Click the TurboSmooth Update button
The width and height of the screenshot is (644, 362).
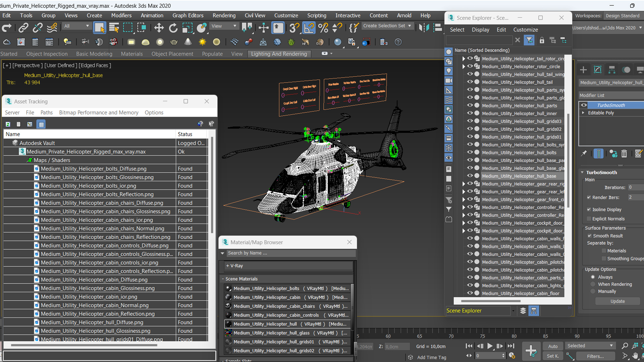[618, 301]
